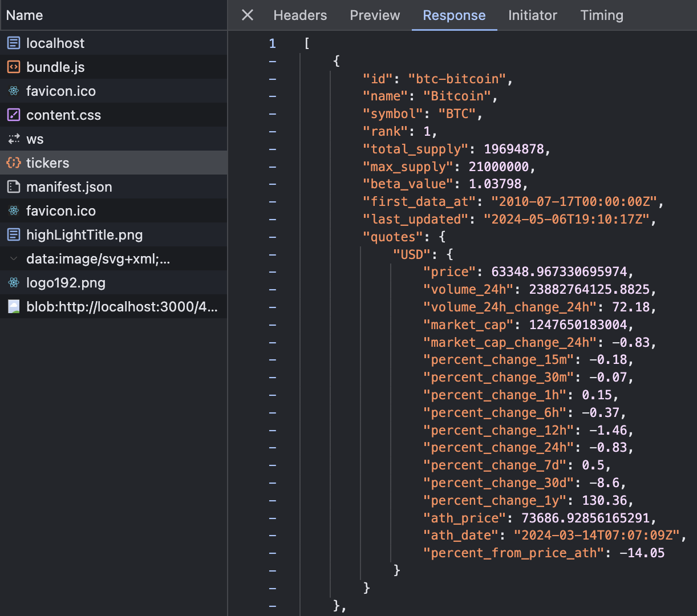
Task: Switch to the Timing tab
Action: 602,15
